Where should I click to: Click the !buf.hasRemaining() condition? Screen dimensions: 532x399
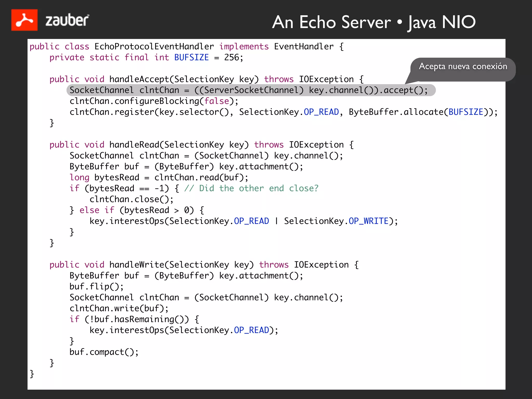pyautogui.click(x=137, y=319)
